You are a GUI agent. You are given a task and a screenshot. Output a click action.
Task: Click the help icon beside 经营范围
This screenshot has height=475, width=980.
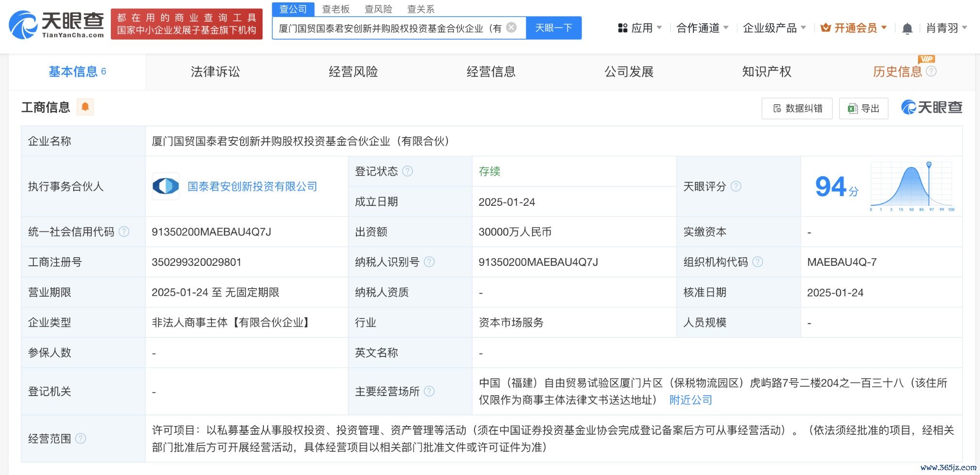pyautogui.click(x=81, y=438)
